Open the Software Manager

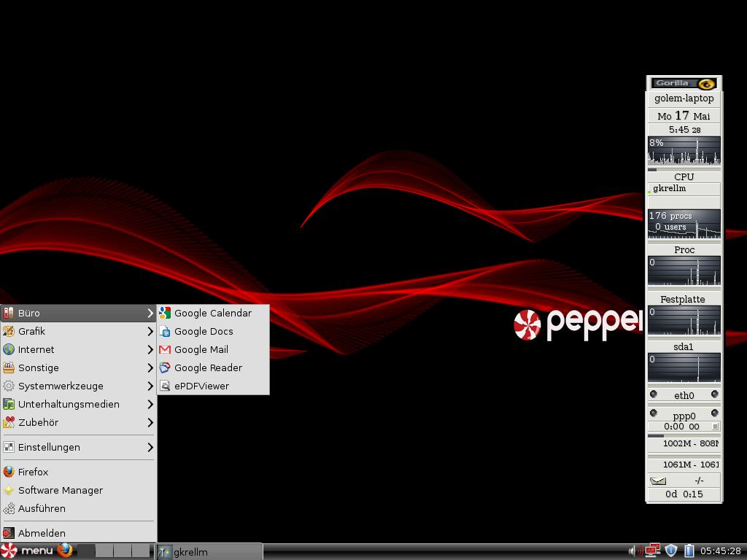click(x=60, y=490)
